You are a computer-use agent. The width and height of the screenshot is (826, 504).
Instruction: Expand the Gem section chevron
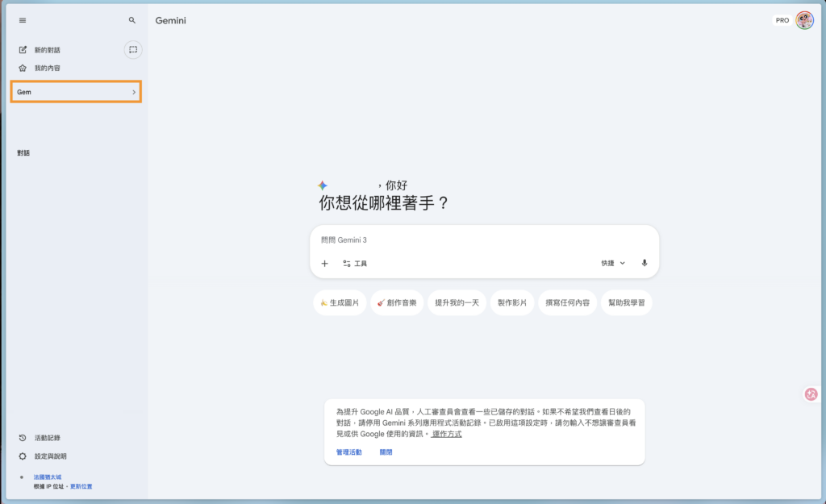pos(134,93)
